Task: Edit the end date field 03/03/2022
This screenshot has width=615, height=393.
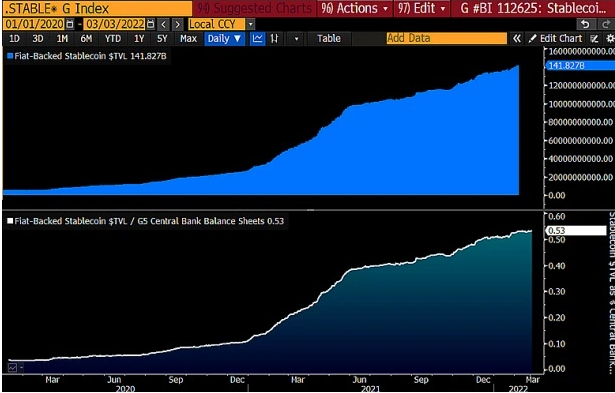Action: click(115, 24)
